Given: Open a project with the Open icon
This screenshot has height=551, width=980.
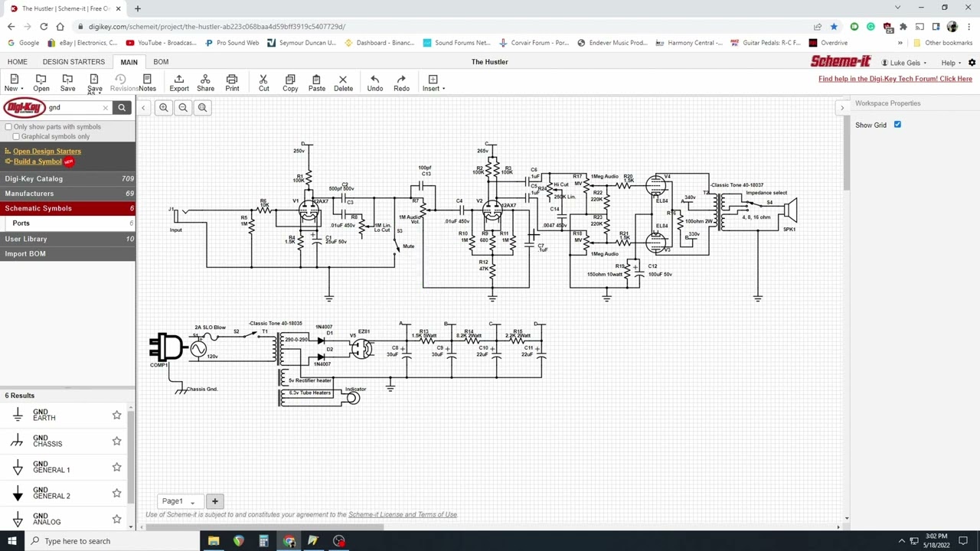Looking at the screenshot, I should point(41,83).
